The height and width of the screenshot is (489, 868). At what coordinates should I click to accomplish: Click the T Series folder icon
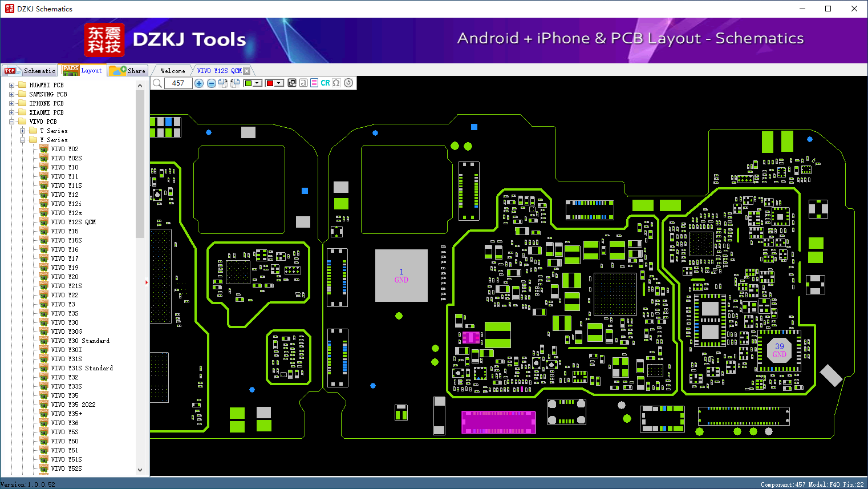point(33,131)
